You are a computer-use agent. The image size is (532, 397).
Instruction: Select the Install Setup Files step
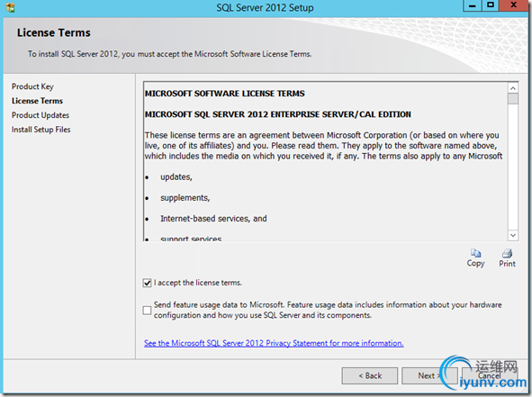coord(41,130)
